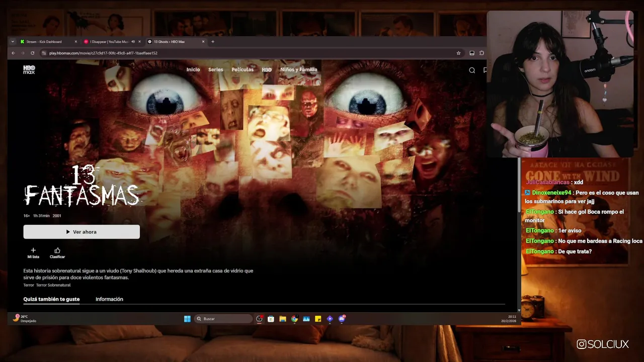Click Dinoxeneixe94 username in chat

pyautogui.click(x=552, y=193)
